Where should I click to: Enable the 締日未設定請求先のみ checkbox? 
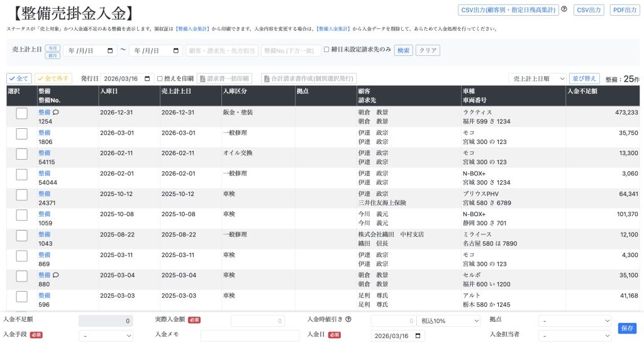[x=326, y=50]
